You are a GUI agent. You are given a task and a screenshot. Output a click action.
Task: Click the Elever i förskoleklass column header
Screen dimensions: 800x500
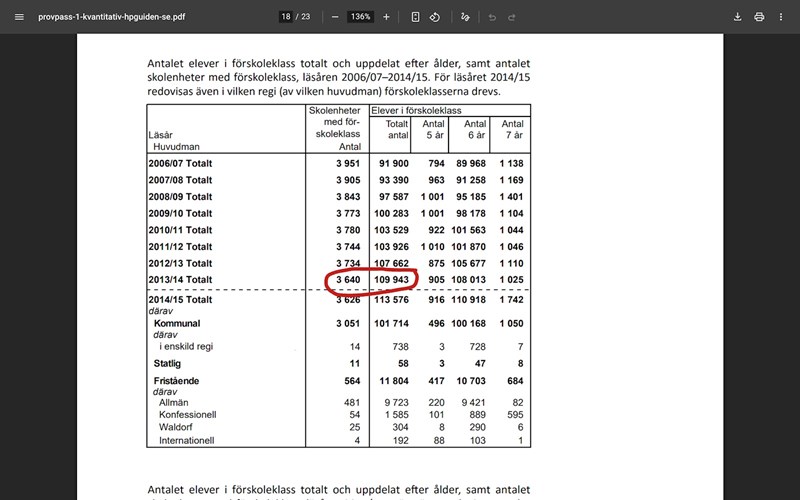coord(416,110)
